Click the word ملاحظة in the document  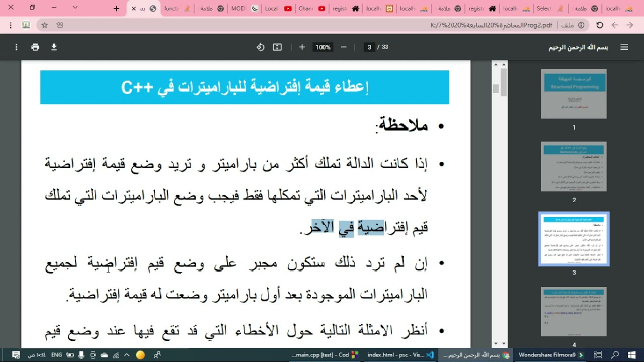(x=403, y=125)
